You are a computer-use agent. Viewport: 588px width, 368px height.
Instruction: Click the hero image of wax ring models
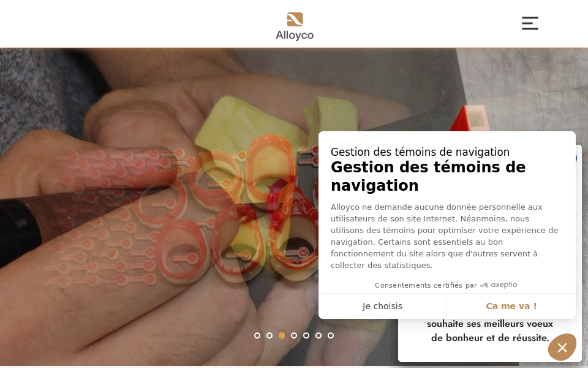coord(157,207)
